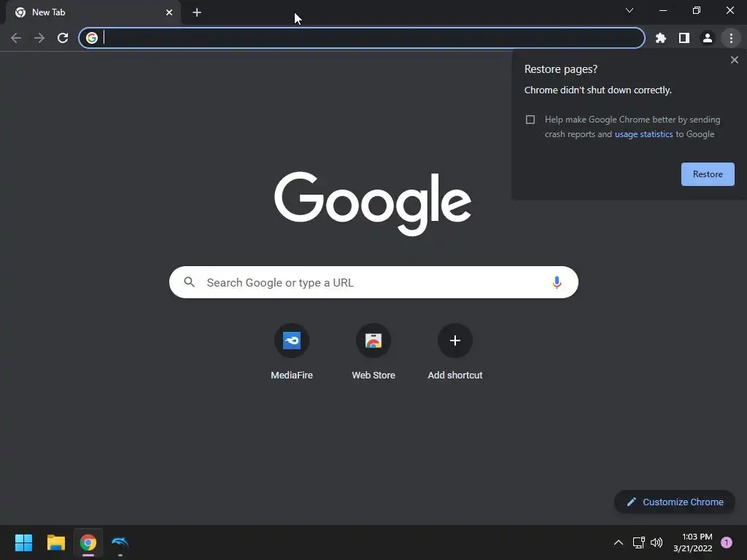
Task: Open the notification badge icon
Action: pos(726,542)
